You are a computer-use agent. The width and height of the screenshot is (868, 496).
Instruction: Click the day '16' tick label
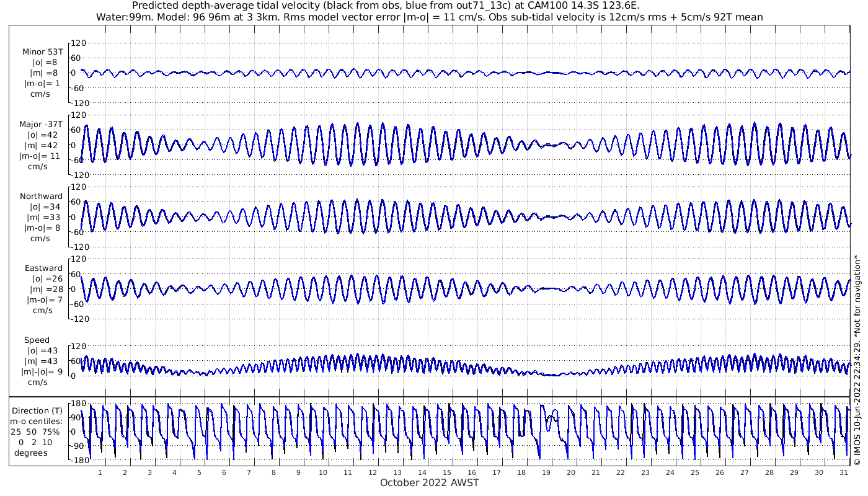click(472, 472)
